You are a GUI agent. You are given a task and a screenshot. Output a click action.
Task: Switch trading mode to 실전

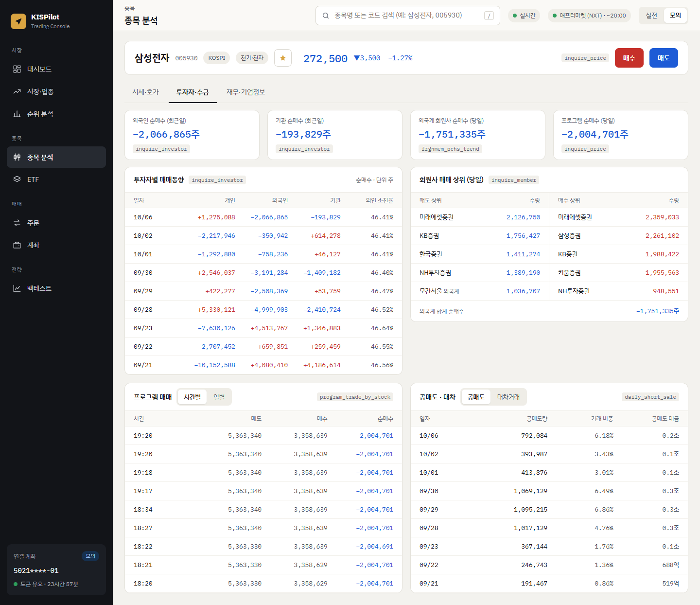[651, 16]
